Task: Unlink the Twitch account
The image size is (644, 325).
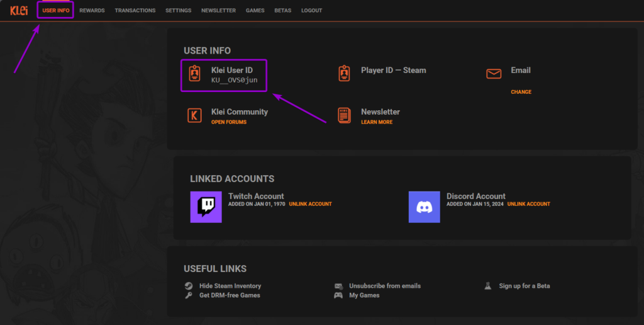Action: pos(311,204)
